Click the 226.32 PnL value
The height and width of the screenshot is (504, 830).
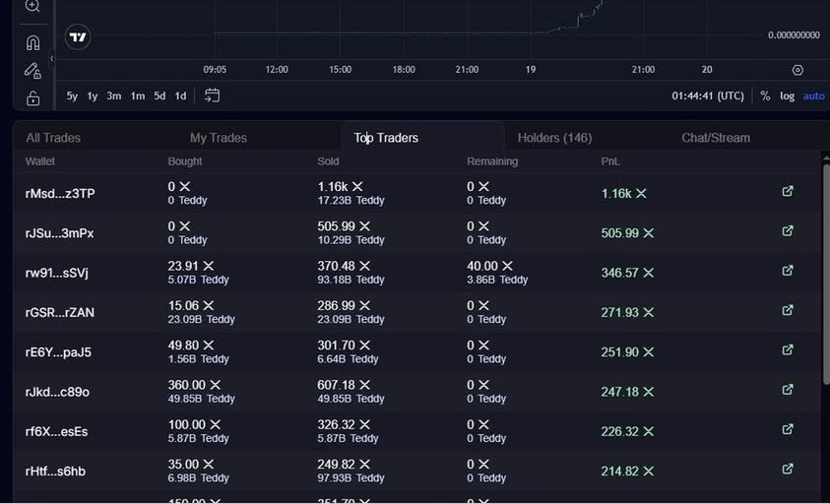coord(627,432)
